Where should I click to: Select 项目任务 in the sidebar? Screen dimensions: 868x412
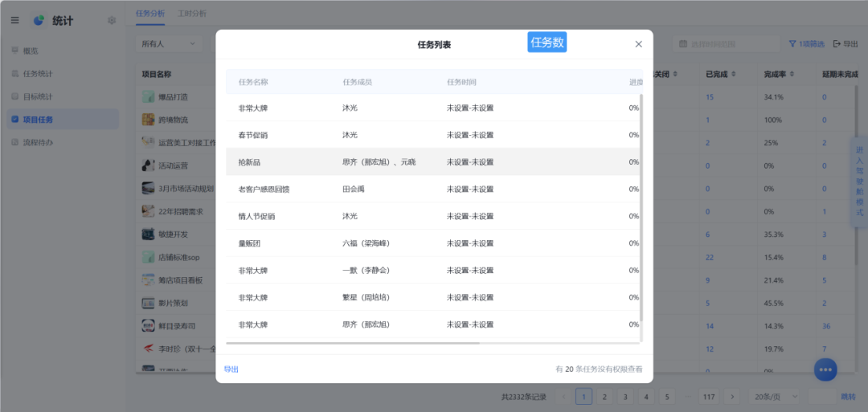[63, 120]
